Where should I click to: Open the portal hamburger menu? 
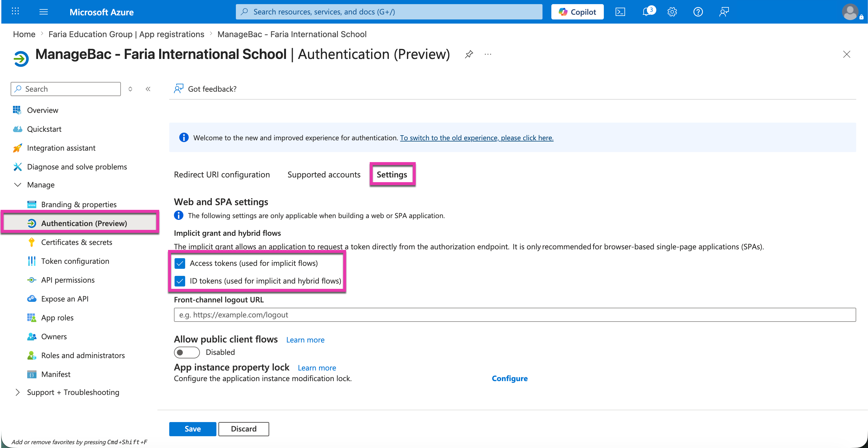point(43,12)
